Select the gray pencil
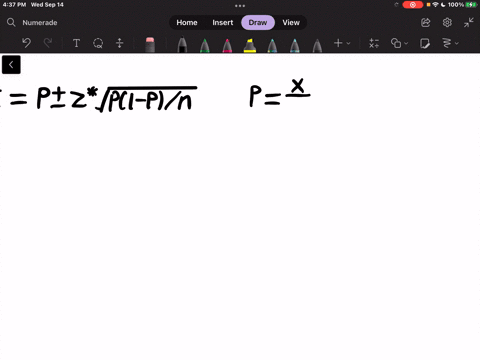The image size is (480, 360). [x=317, y=45]
